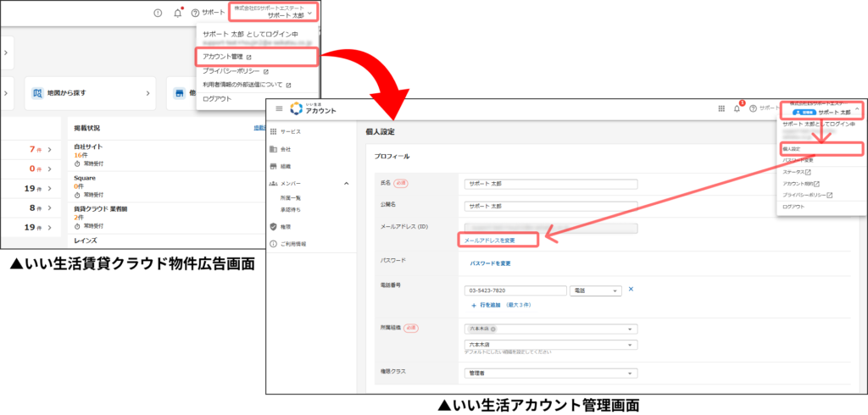
Task: Open 組織 in the account sidebar
Action: click(x=286, y=166)
